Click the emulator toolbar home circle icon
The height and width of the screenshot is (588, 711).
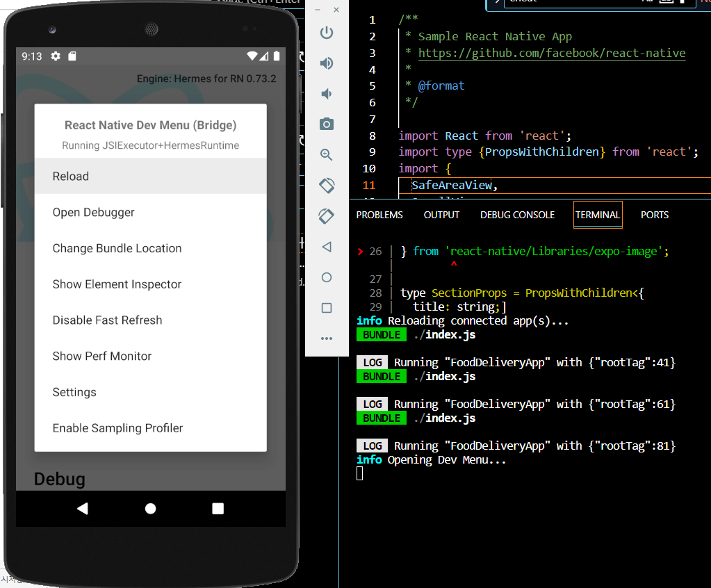327,277
